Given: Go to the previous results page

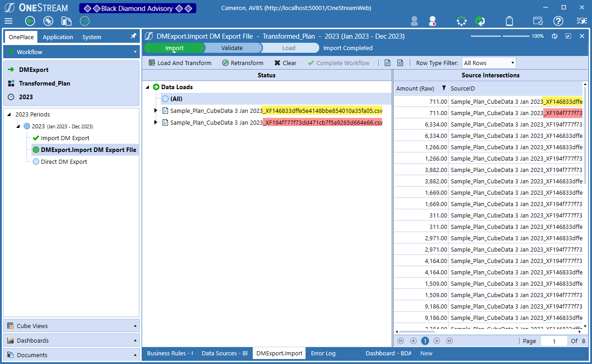Looking at the screenshot, I should point(413,341).
